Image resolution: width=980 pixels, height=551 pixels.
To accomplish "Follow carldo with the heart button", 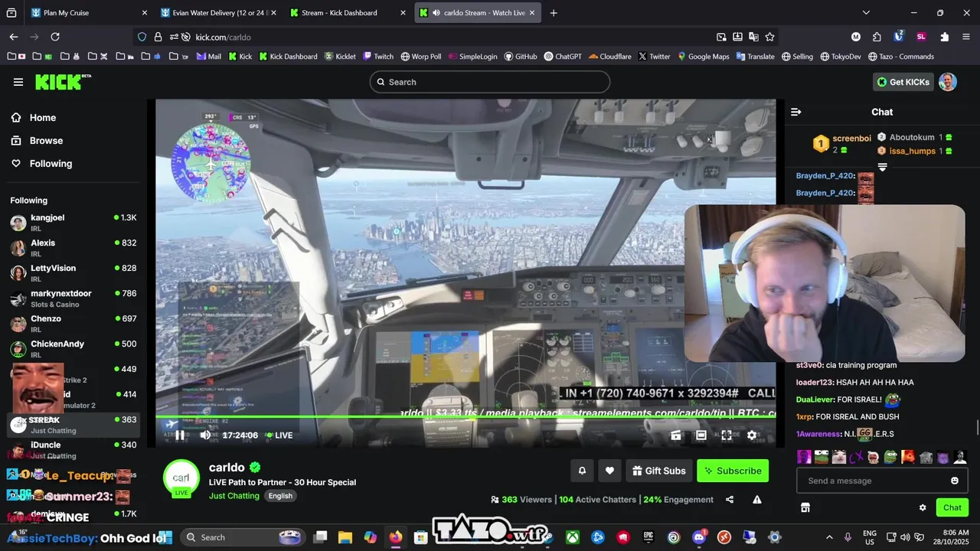I will click(x=609, y=471).
